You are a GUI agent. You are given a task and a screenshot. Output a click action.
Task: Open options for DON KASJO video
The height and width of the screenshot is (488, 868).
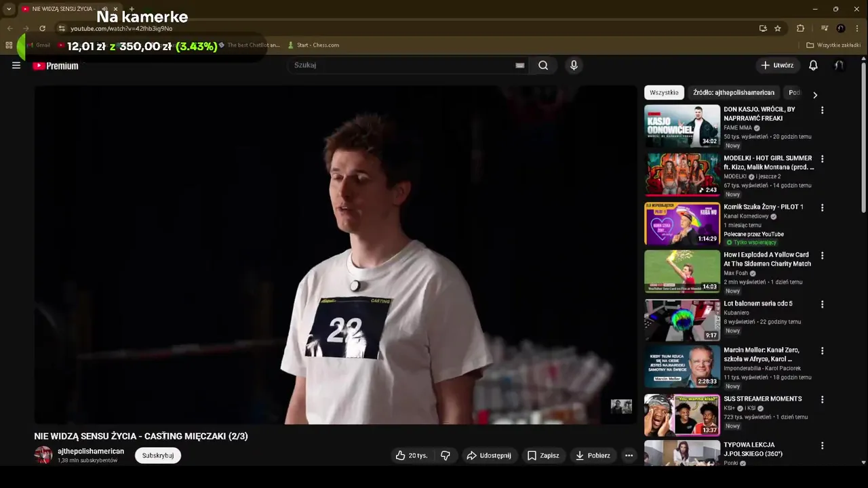click(x=822, y=110)
